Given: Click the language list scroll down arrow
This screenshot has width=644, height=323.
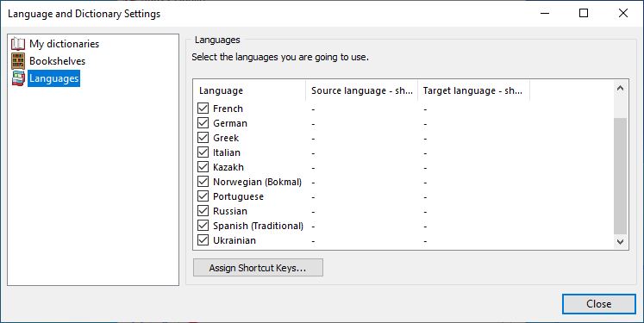Looking at the screenshot, I should click(x=620, y=242).
